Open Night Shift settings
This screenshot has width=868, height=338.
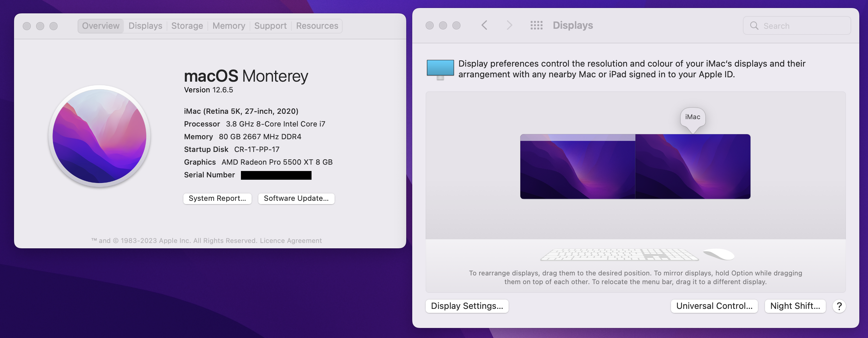(795, 306)
